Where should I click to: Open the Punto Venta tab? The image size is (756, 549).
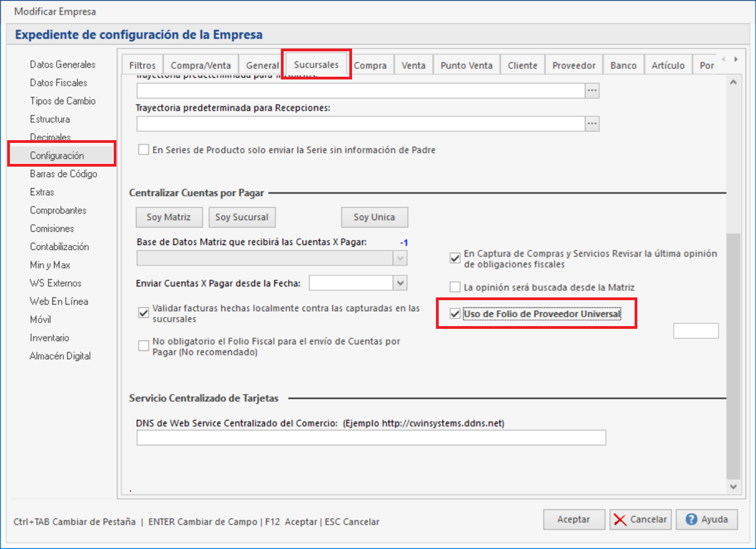[x=466, y=65]
